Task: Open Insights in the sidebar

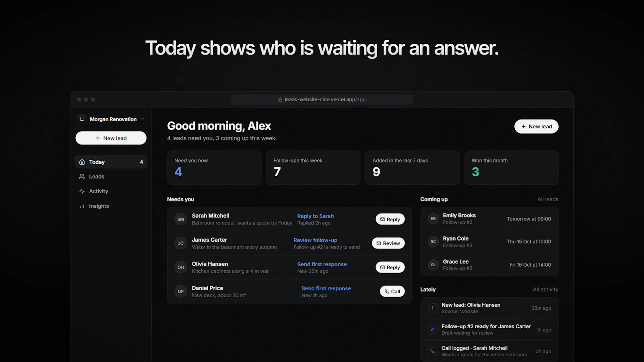Action: coord(111,206)
